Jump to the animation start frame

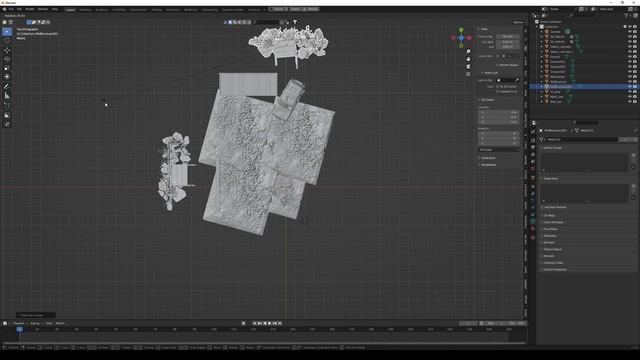click(254, 323)
